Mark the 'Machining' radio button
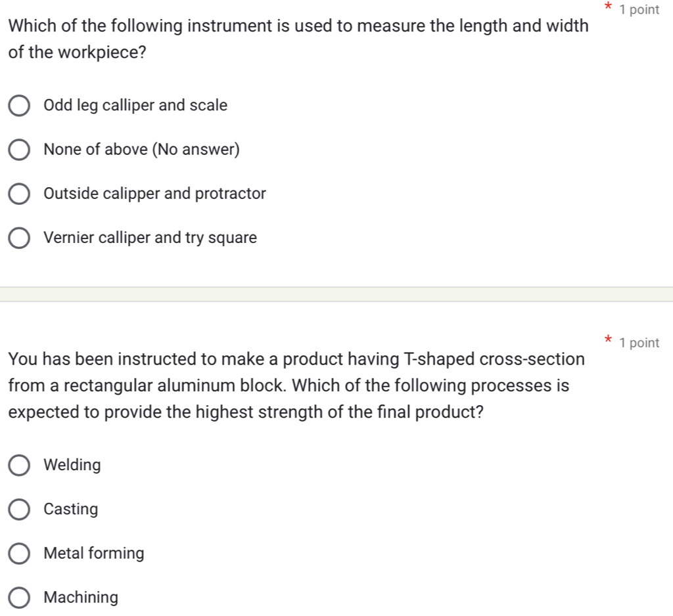Screen dimensions: 673x616 20,598
